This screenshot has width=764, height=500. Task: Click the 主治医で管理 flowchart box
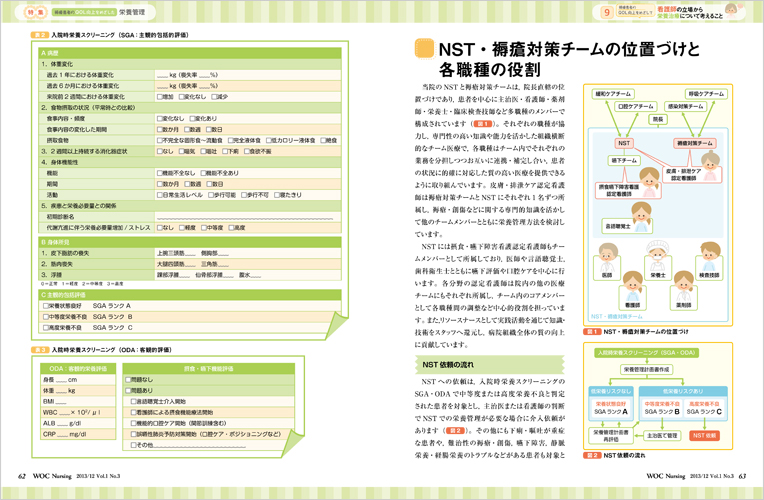[x=662, y=436]
